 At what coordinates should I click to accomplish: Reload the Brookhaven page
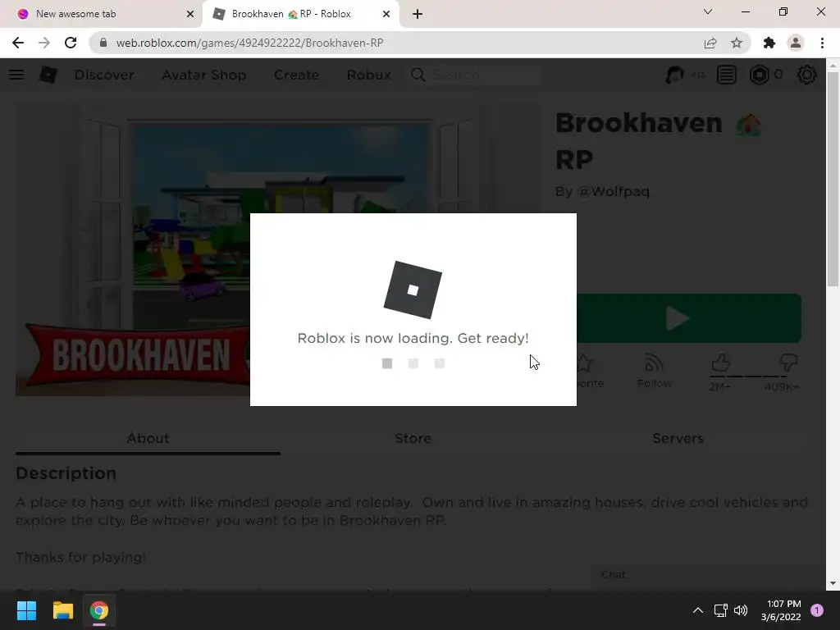[71, 43]
